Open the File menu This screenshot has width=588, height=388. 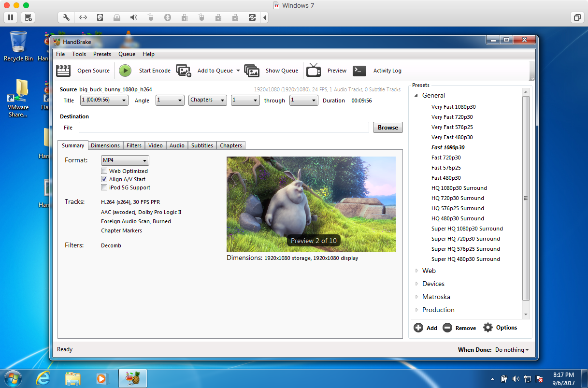tap(60, 54)
